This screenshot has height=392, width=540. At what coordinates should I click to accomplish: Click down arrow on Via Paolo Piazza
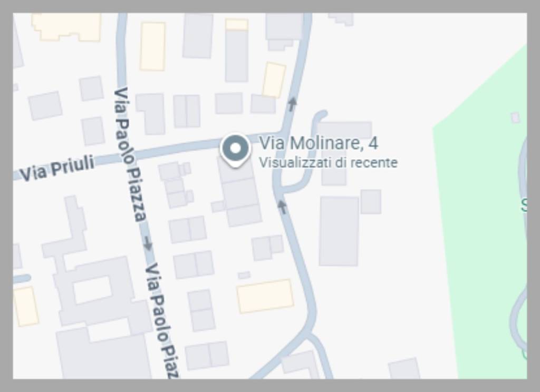[x=148, y=243]
